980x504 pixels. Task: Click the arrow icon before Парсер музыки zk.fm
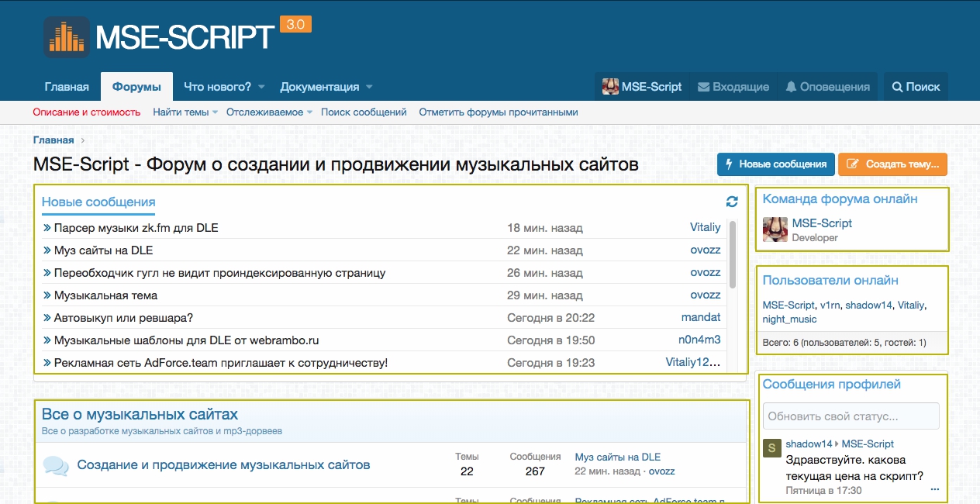coord(47,228)
